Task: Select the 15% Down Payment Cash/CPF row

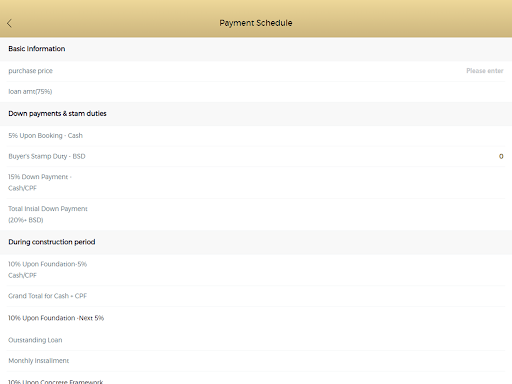Action: [x=256, y=183]
